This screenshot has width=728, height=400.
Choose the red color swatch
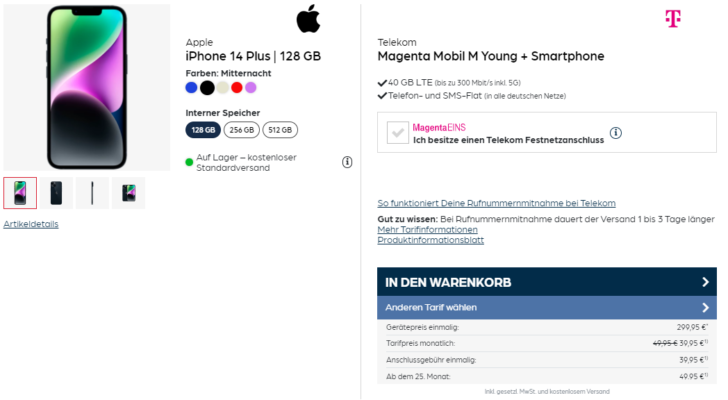tap(237, 88)
